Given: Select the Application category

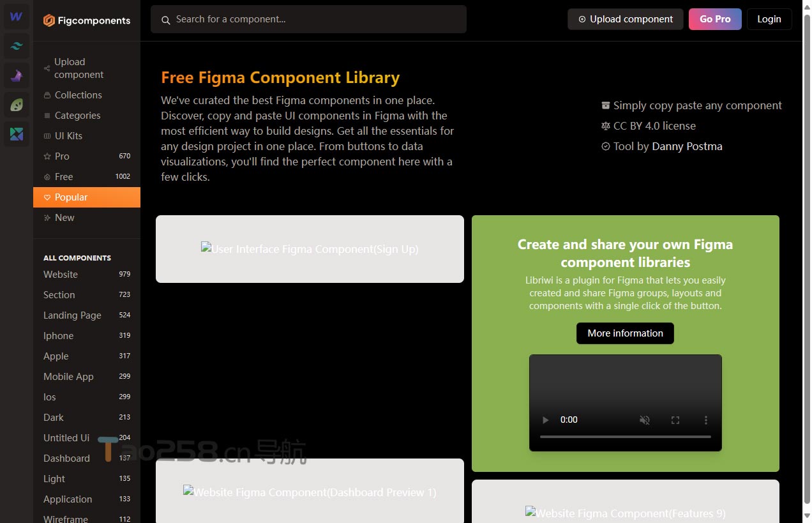Looking at the screenshot, I should (x=87, y=499).
